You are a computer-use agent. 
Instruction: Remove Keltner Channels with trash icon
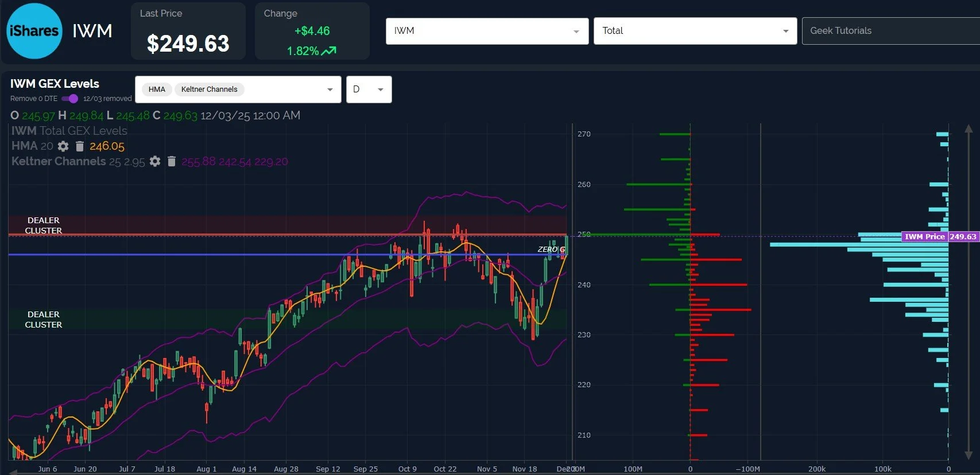pyautogui.click(x=171, y=162)
